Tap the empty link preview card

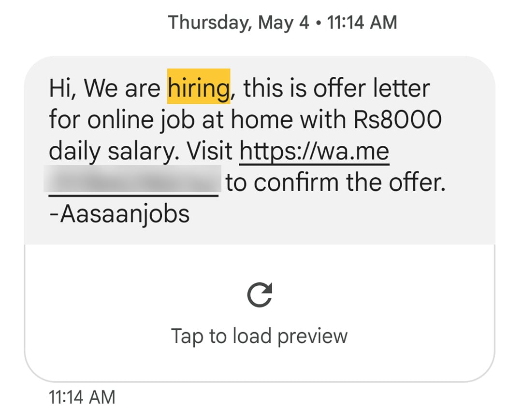point(260,311)
